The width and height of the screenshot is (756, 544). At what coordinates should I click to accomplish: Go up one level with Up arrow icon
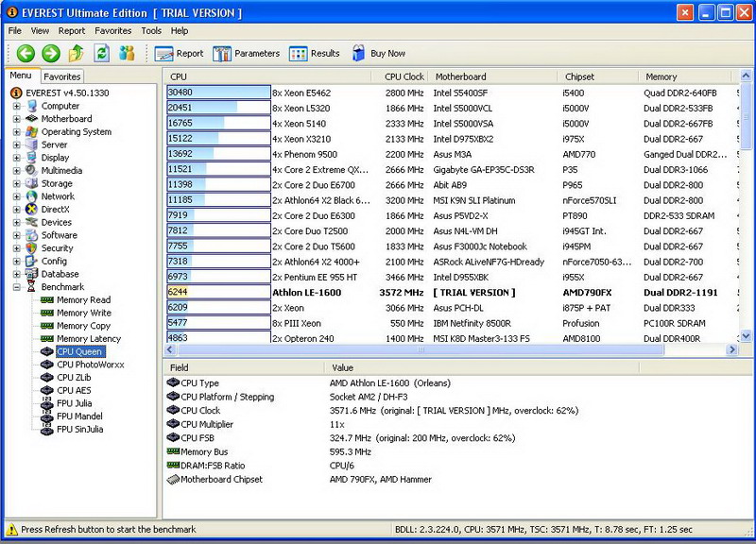[x=77, y=53]
